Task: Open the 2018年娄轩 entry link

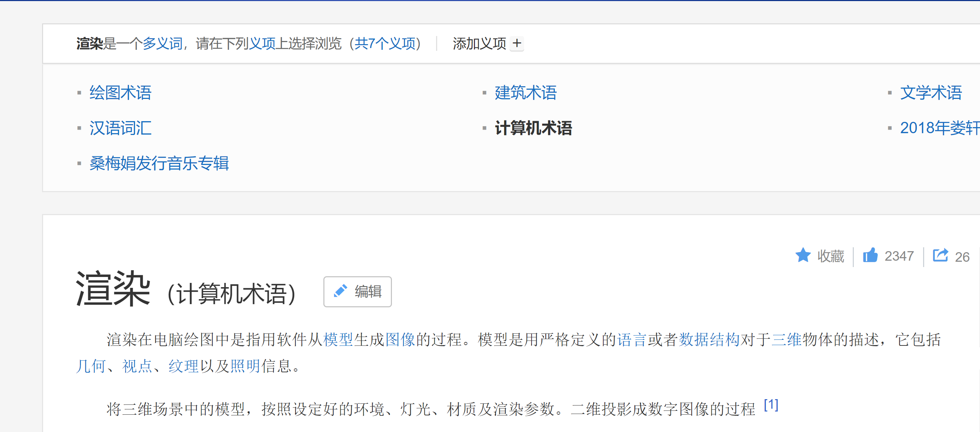Action: 940,129
